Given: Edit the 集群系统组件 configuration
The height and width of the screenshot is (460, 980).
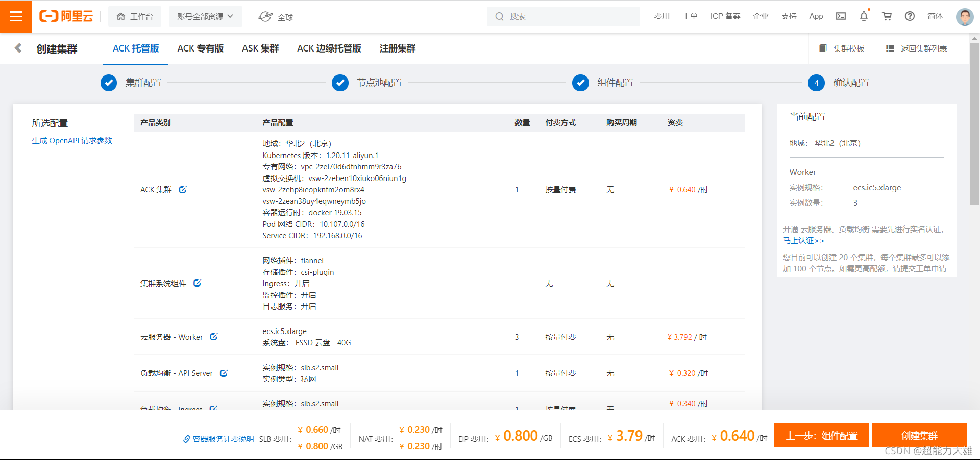Looking at the screenshot, I should click(198, 283).
